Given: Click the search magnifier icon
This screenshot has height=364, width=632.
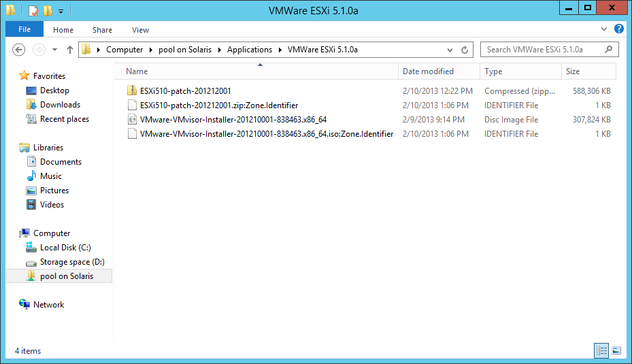Looking at the screenshot, I should pos(609,49).
